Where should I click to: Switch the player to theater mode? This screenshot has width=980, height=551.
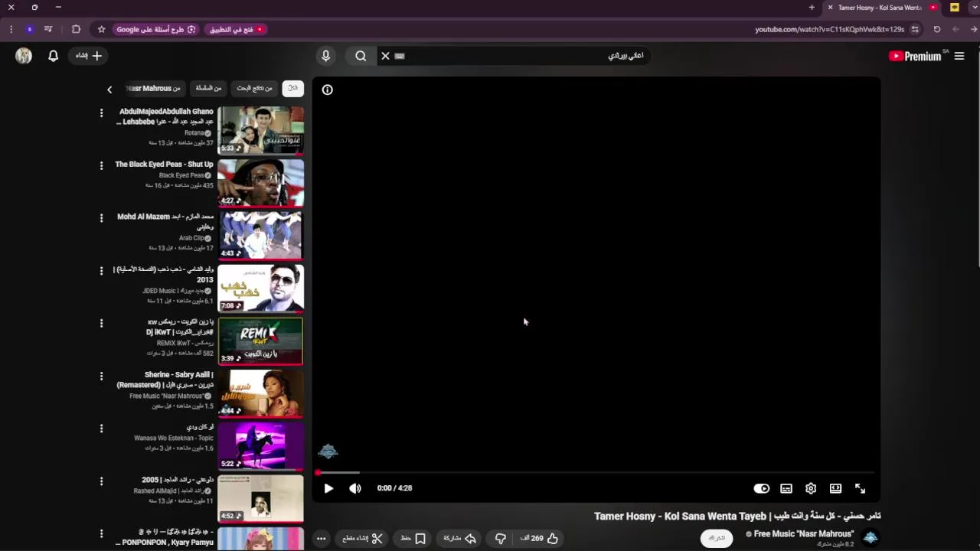click(835, 488)
